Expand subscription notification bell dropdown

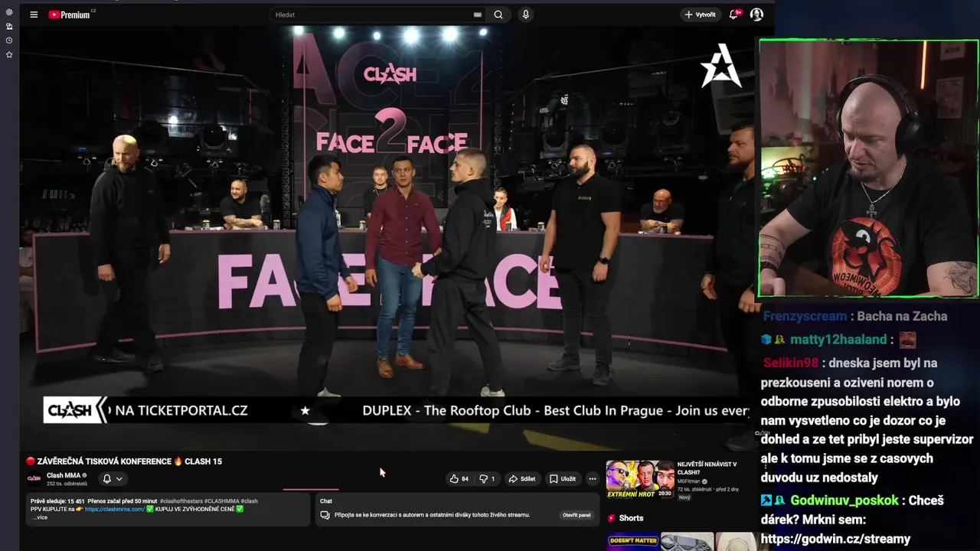(112, 479)
